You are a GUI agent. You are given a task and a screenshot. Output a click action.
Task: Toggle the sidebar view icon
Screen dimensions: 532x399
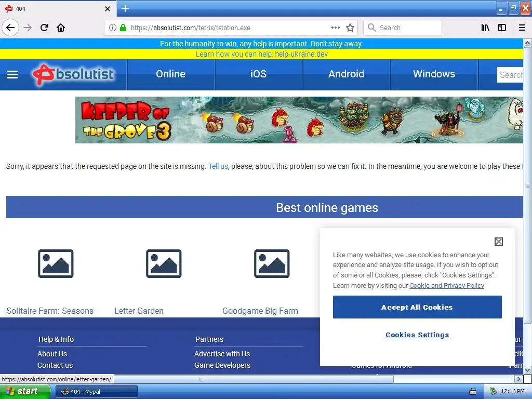(502, 28)
